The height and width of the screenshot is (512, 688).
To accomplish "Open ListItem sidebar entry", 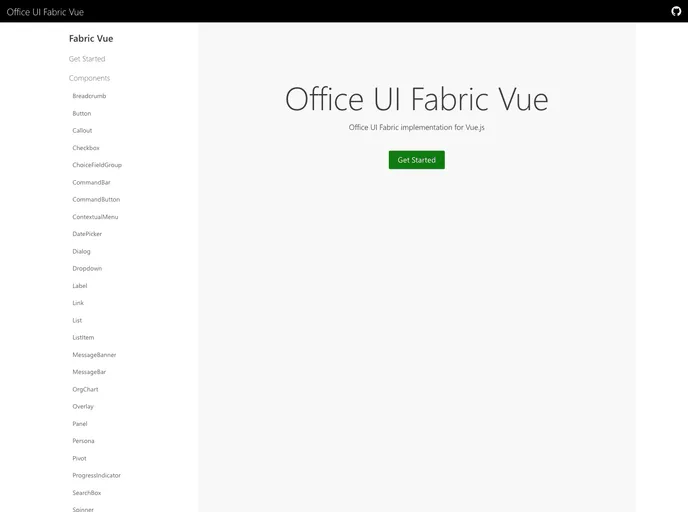I will (x=83, y=337).
